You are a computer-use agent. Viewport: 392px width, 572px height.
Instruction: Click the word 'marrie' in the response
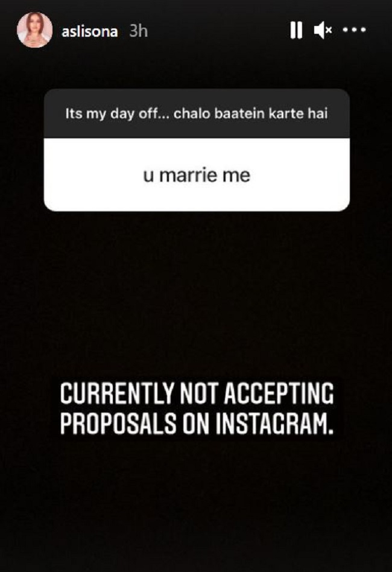click(x=188, y=175)
